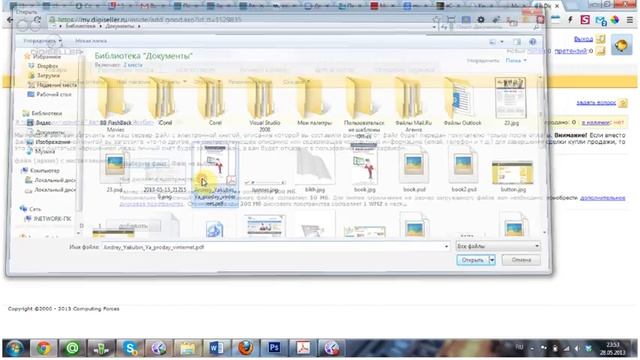Open the Пользовательские шаблоны Office folder

pos(364,107)
